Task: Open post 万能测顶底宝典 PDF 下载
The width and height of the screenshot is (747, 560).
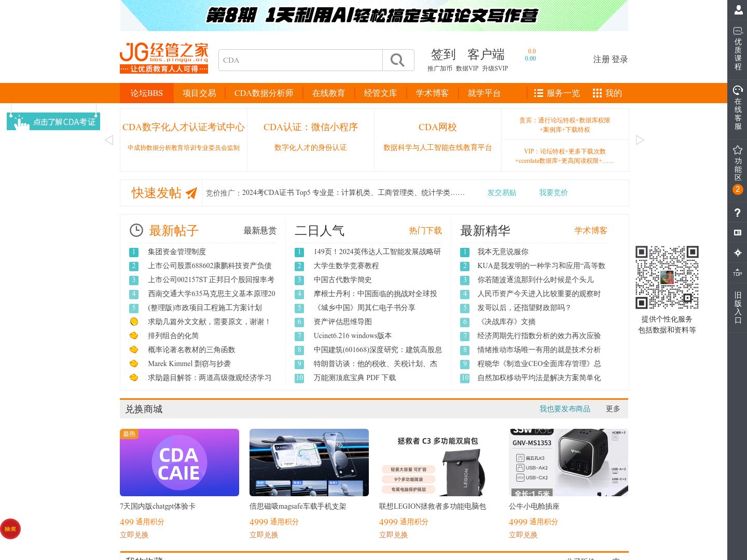Action: [355, 378]
